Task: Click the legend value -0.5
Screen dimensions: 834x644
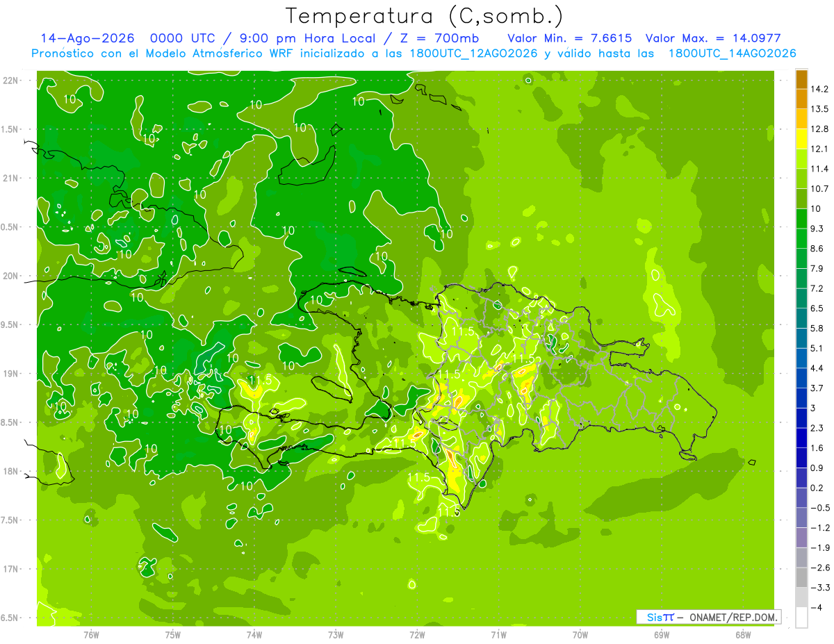Action: tap(819, 507)
